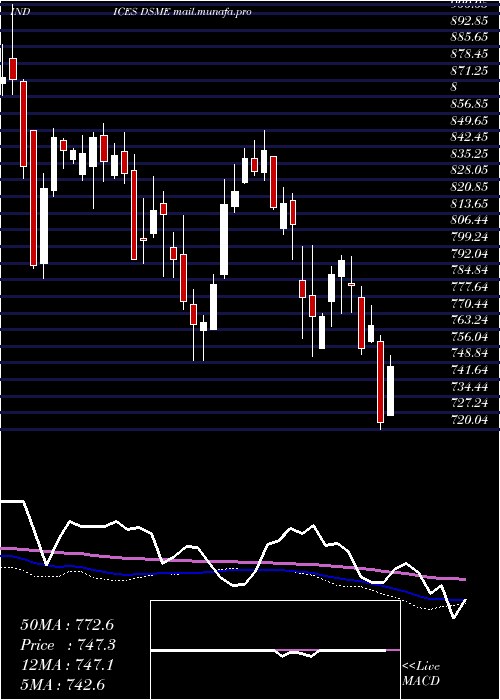Select the 5MA : 742.6 readout
This screenshot has height=700, width=500.
(x=63, y=685)
